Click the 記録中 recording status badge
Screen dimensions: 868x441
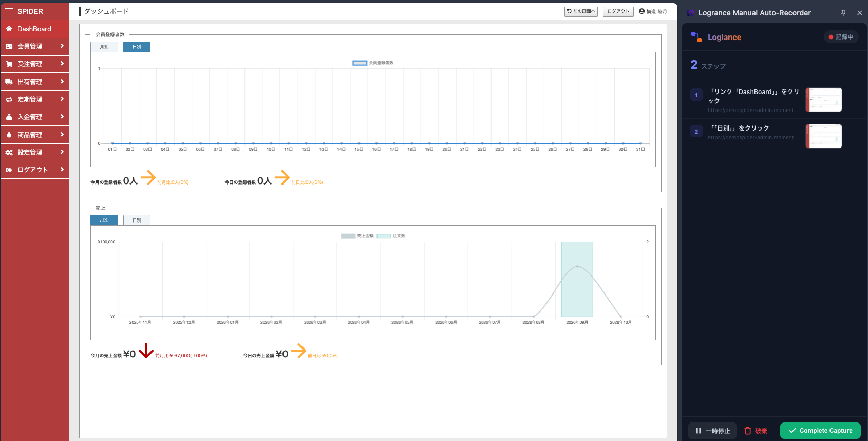pos(841,37)
